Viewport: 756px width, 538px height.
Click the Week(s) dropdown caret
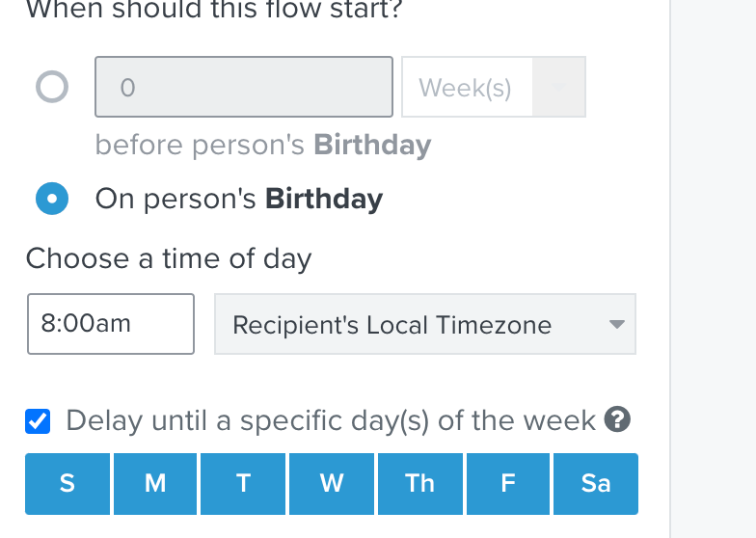559,87
